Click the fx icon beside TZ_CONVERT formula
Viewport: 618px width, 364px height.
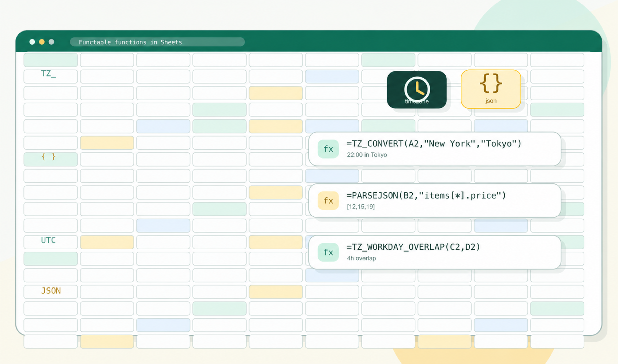[328, 149]
